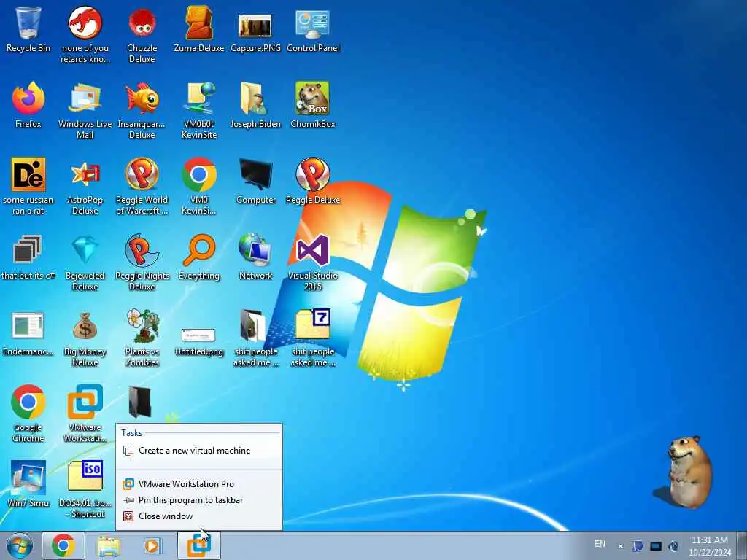747x560 pixels.
Task: Open the taskbar clock showing 11:31 AM
Action: [x=710, y=545]
